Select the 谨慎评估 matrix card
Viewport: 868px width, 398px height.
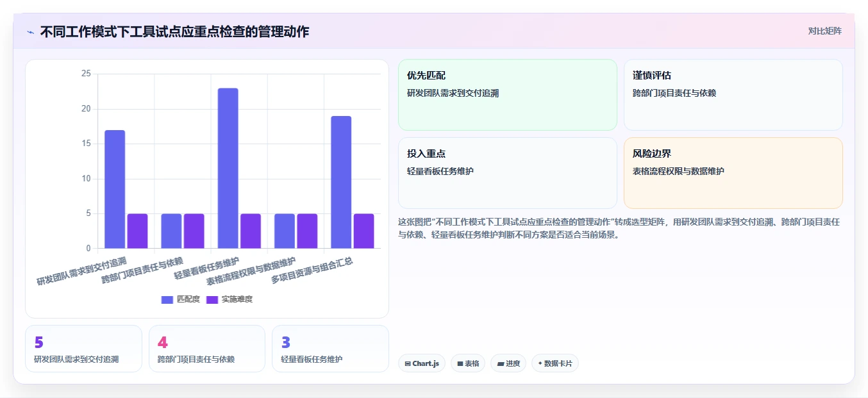click(x=733, y=95)
